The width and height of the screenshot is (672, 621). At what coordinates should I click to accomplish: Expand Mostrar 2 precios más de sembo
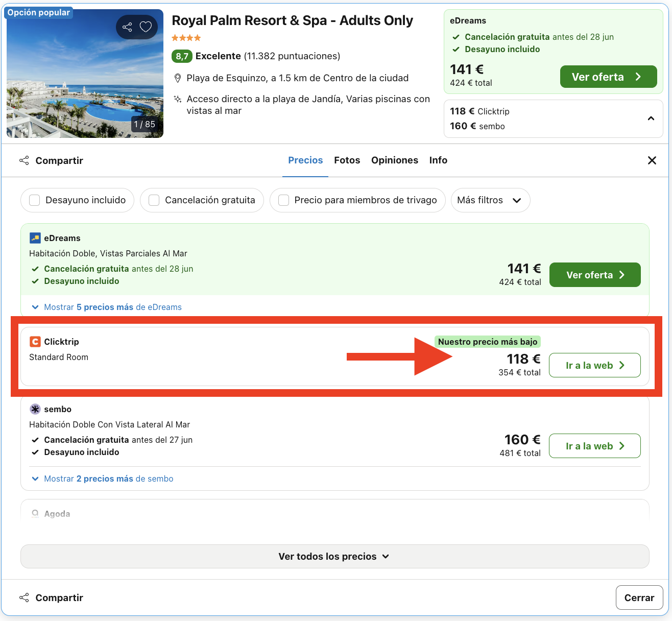(x=103, y=479)
